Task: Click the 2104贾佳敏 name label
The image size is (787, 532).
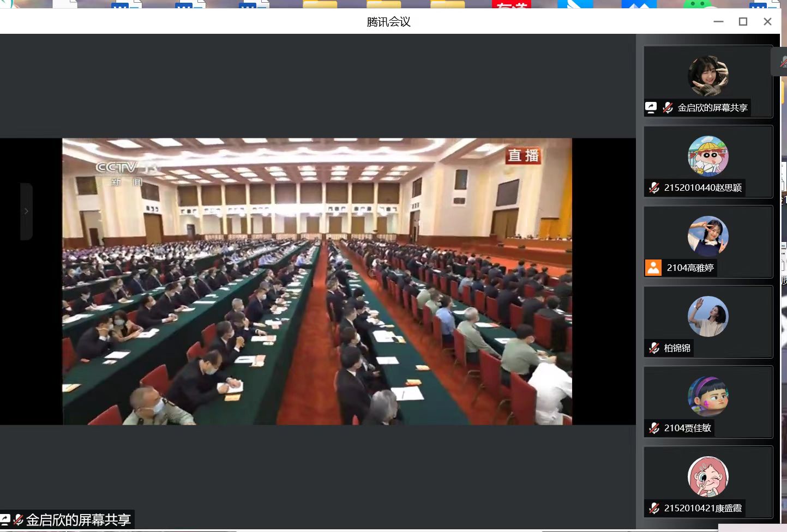Action: [x=687, y=428]
